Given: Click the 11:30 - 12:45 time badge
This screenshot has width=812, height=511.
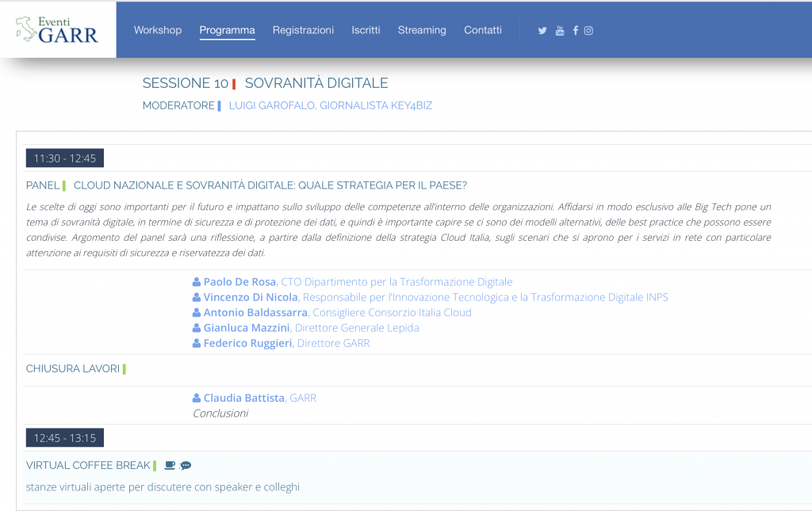Looking at the screenshot, I should pyautogui.click(x=64, y=158).
